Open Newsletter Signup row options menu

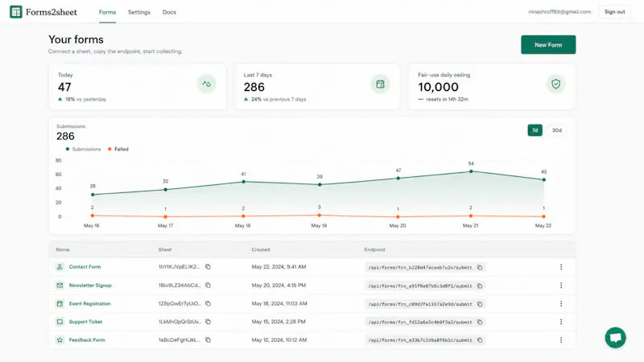[x=561, y=286]
